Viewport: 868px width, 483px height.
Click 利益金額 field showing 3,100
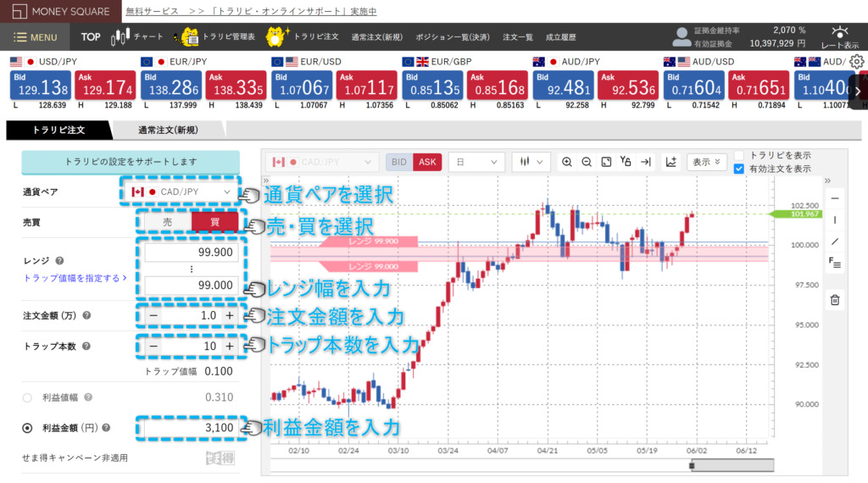[191, 428]
